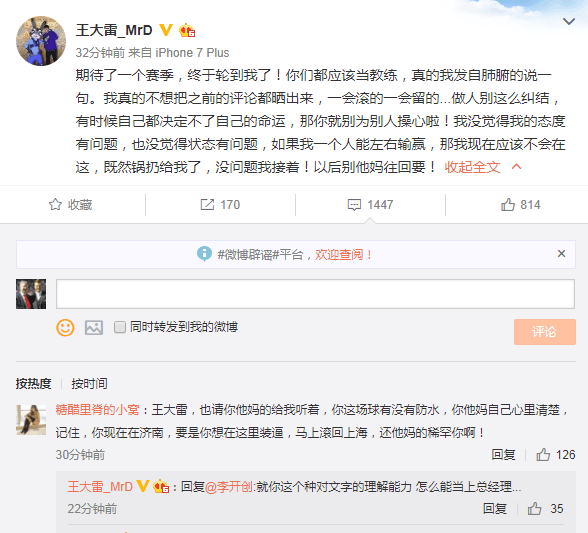
Task: Click the repost icon showing 170
Action: [x=207, y=204]
